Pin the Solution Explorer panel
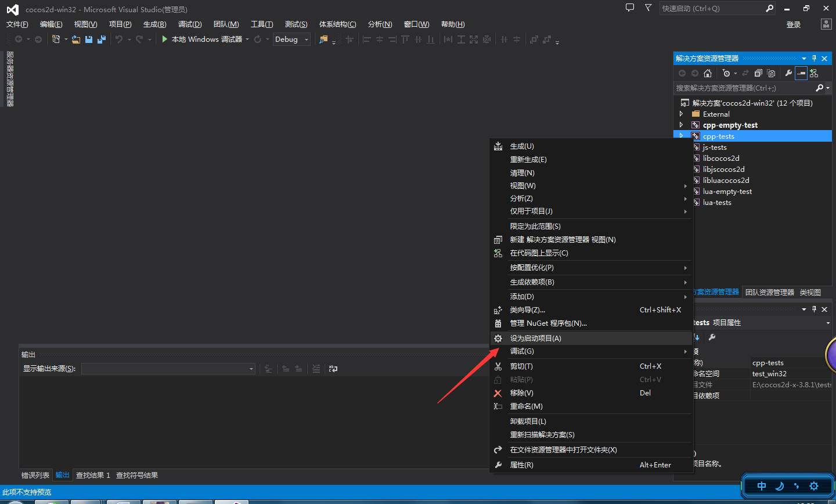Screen dimensions: 836x504 point(814,58)
